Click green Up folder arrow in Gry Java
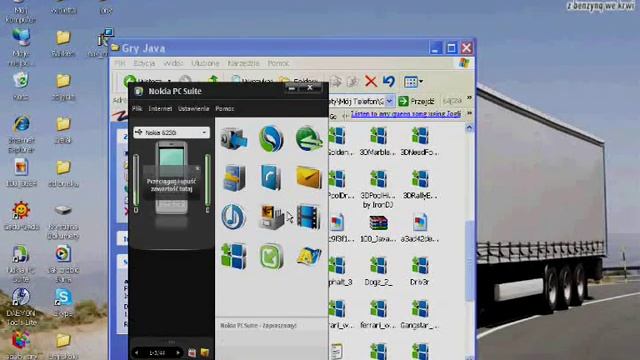 (213, 80)
